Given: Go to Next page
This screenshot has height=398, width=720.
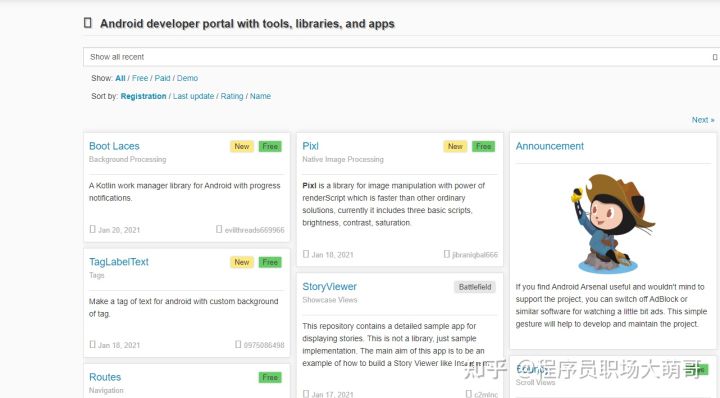Looking at the screenshot, I should point(703,120).
